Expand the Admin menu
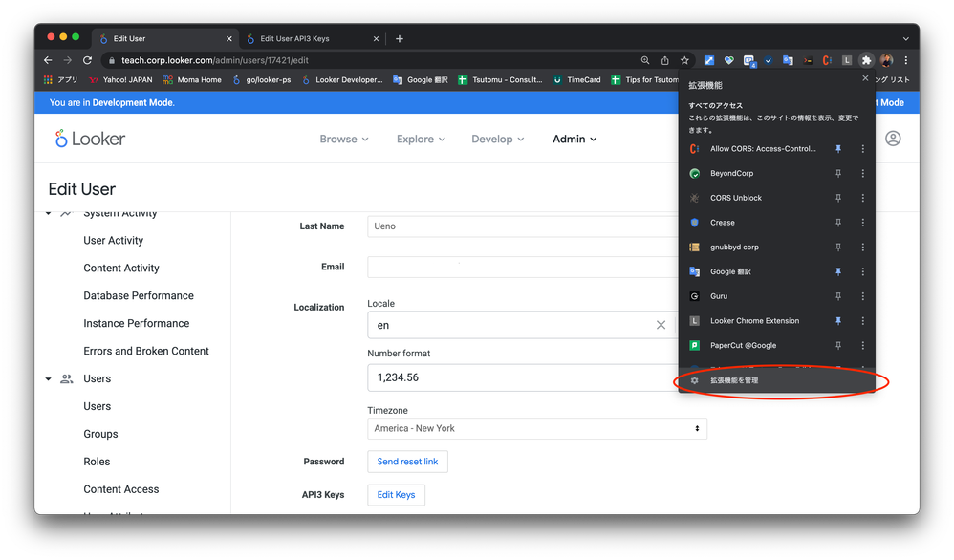954x560 pixels. tap(575, 139)
